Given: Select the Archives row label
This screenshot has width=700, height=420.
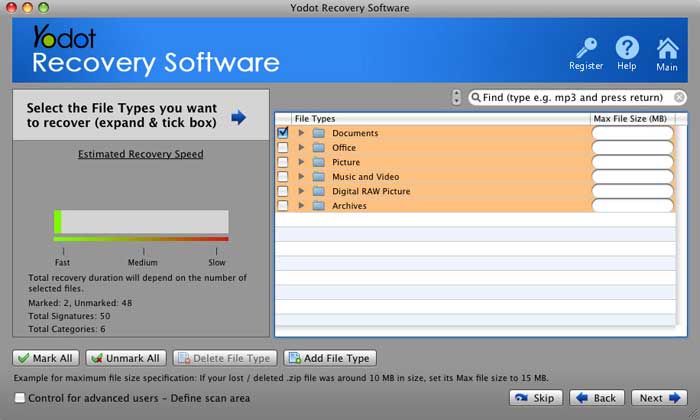Looking at the screenshot, I should (349, 206).
